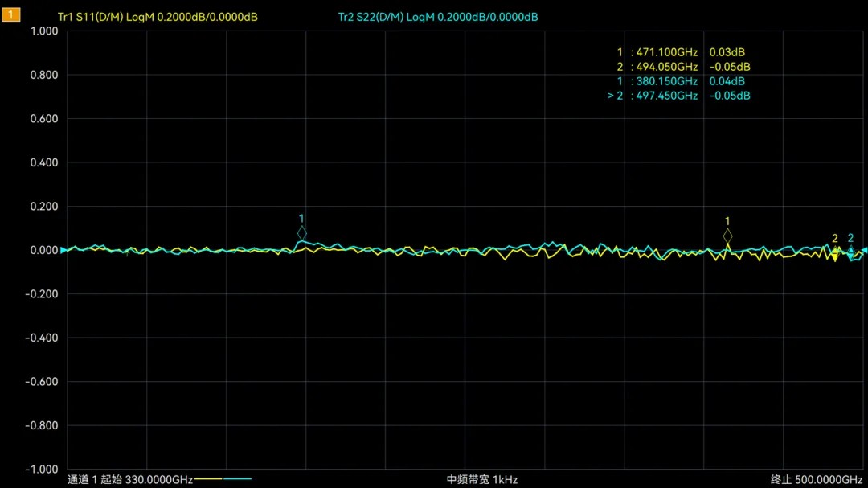868x488 pixels.
Task: Click the cyan marker 2 triangle on trace
Action: 851,250
